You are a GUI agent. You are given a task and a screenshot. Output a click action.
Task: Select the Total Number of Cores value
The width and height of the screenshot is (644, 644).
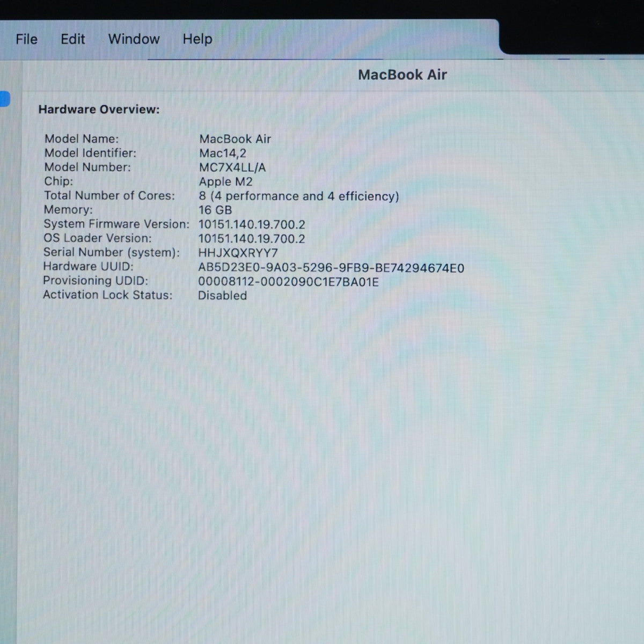coord(299,196)
